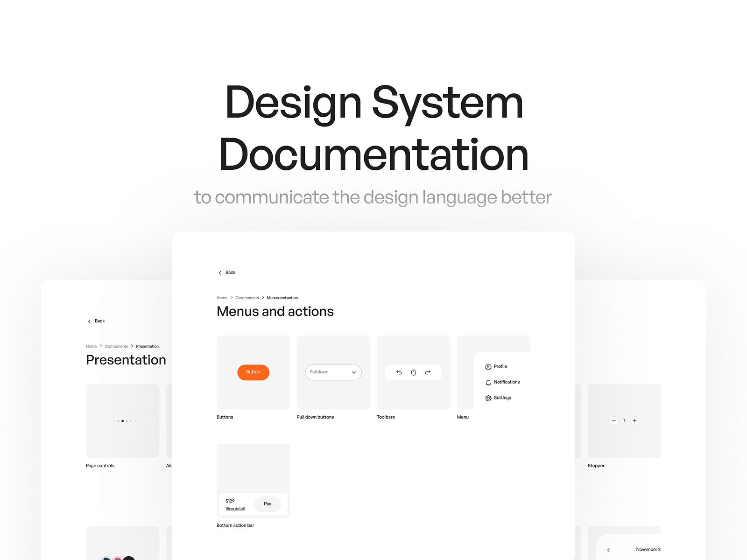Select Settings from the menu example
The height and width of the screenshot is (560, 747).
502,398
